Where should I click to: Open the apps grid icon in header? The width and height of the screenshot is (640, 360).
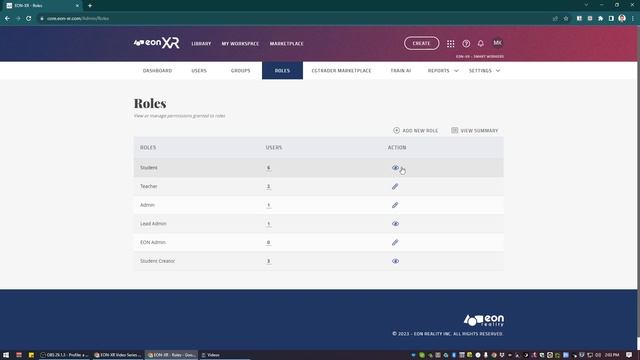pyautogui.click(x=450, y=44)
